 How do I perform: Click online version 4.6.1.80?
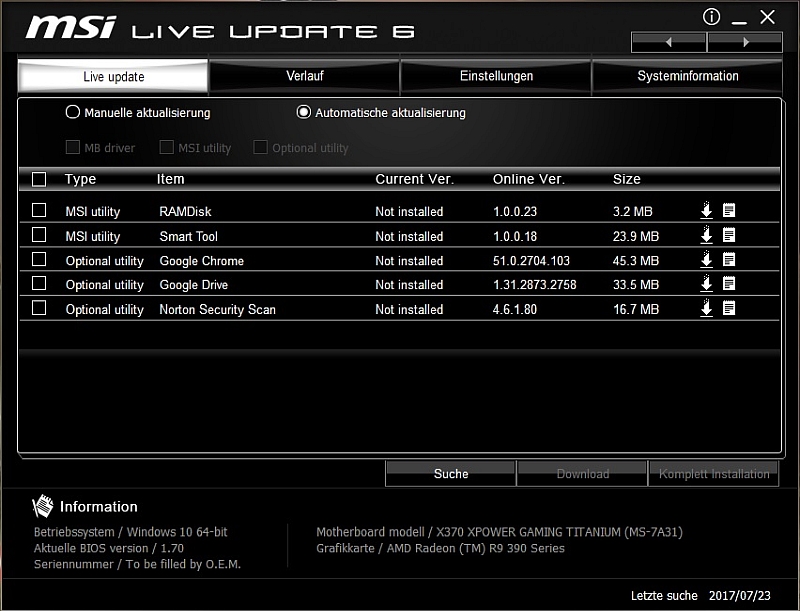(515, 309)
